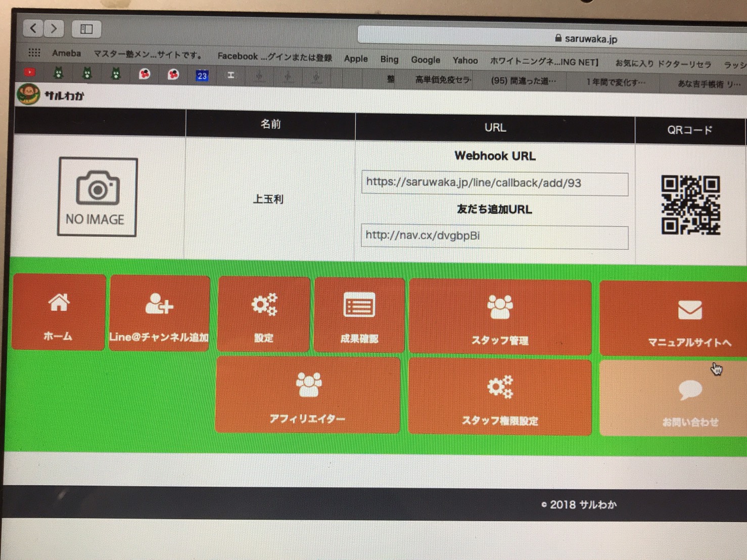Open the ホワイトニングネ bookmark
This screenshot has width=747, height=560.
pyautogui.click(x=544, y=62)
